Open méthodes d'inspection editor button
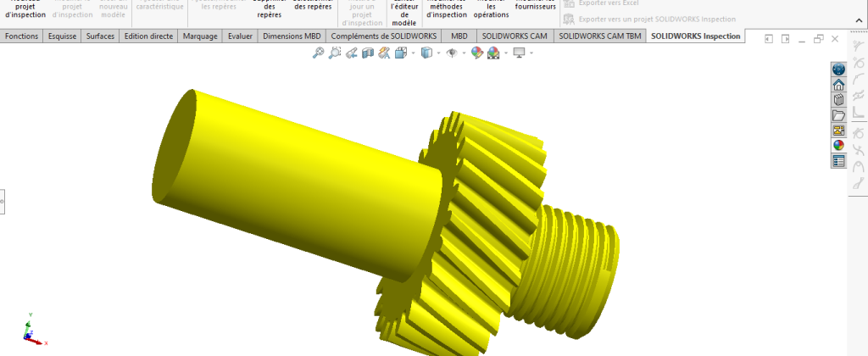The image size is (868, 356). pos(447,9)
